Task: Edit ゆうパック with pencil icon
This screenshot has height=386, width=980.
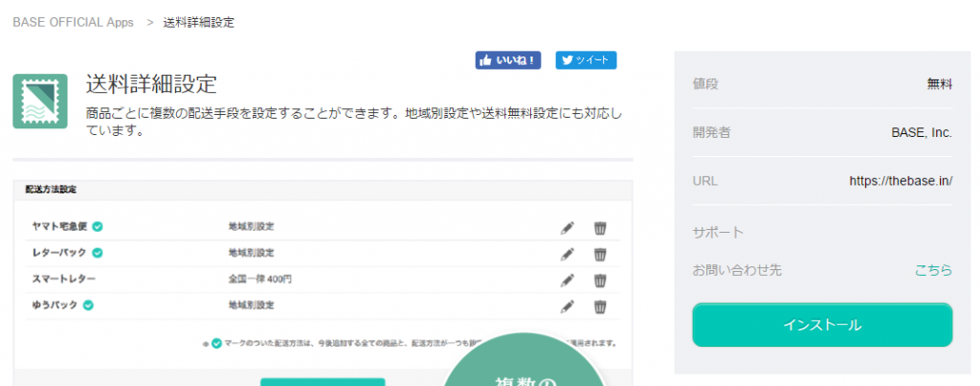Action: coord(567,307)
